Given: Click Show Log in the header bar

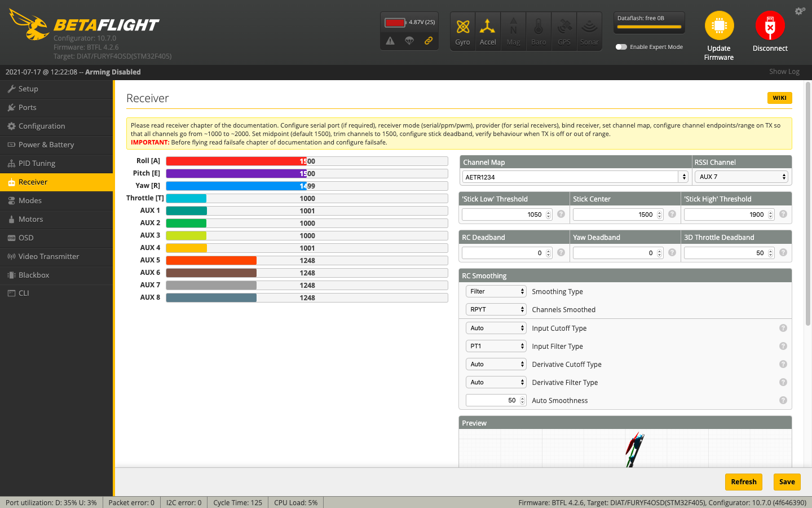Looking at the screenshot, I should pyautogui.click(x=784, y=71).
